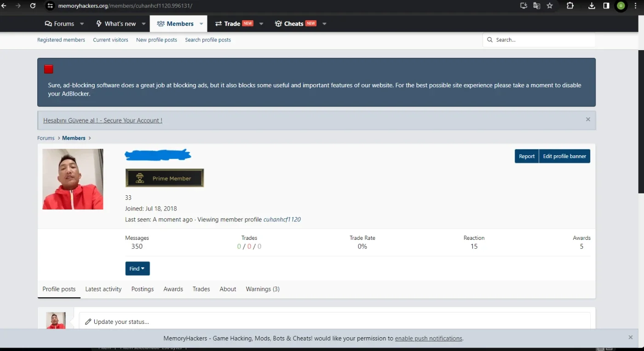This screenshot has width=644, height=351.
Task: Bookmark page with the star icon
Action: 550,6
